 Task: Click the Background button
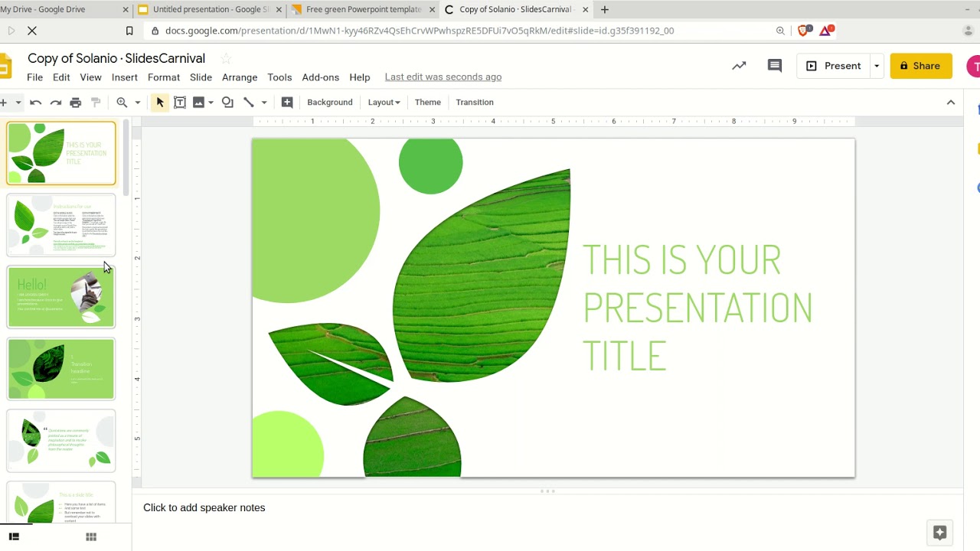pos(330,103)
